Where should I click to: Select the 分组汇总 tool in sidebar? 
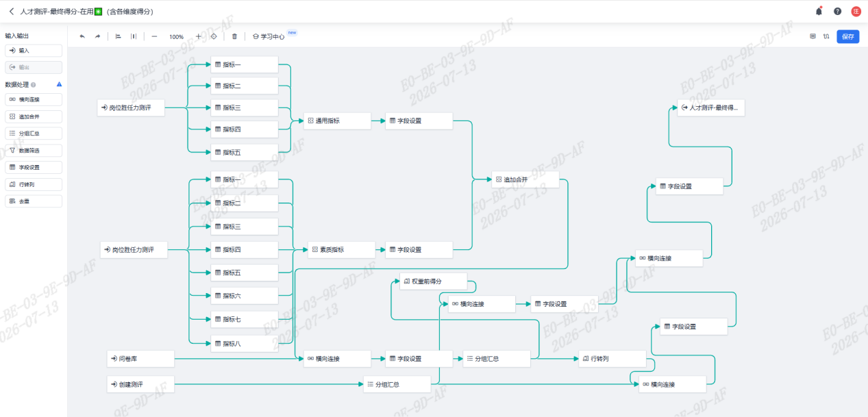coord(34,133)
